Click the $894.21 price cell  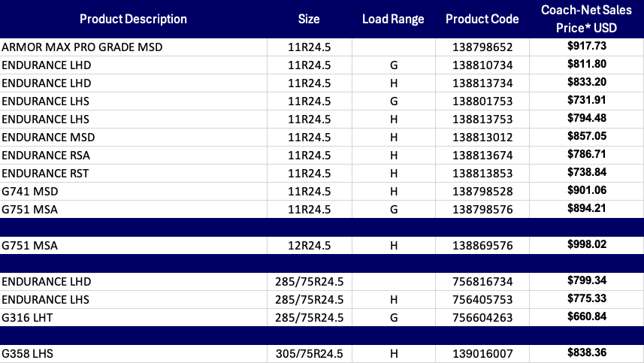pyautogui.click(x=587, y=208)
